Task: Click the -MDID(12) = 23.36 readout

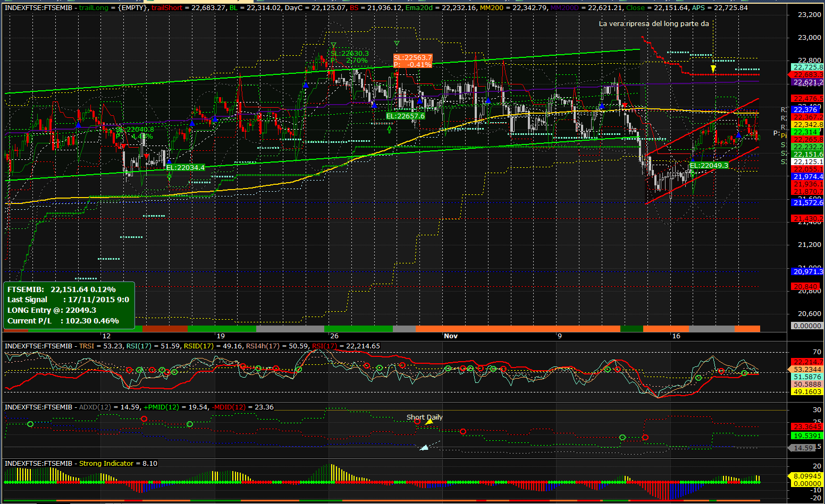Action: point(243,407)
